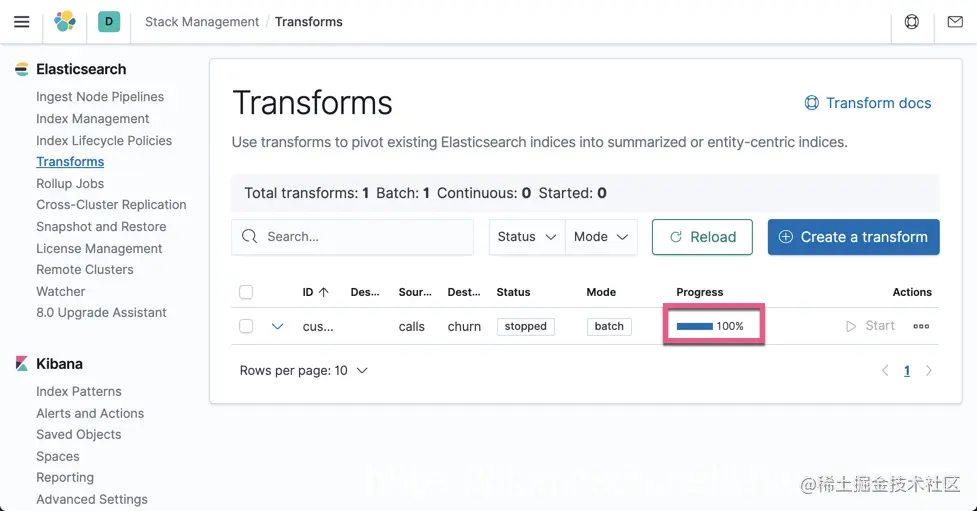
Task: Open actions menu for the cus... transform
Action: coord(921,326)
